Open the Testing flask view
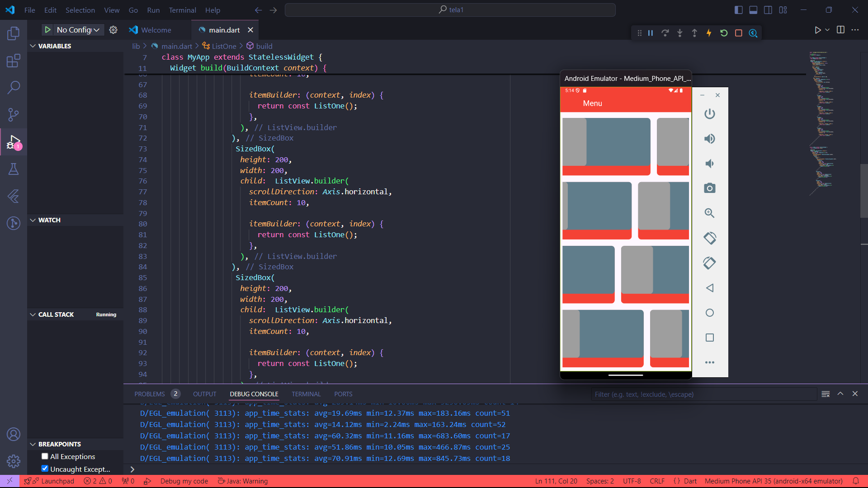Image resolution: width=868 pixels, height=488 pixels. [14, 169]
